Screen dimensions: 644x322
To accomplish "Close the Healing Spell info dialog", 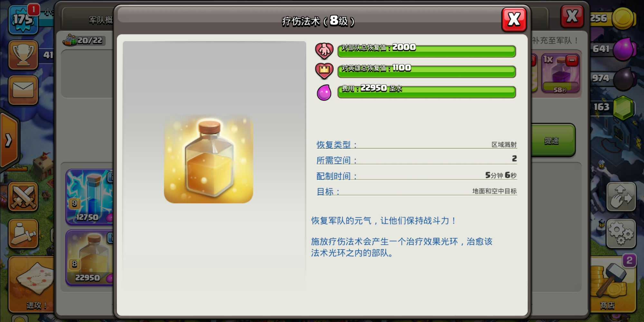I will tap(514, 19).
